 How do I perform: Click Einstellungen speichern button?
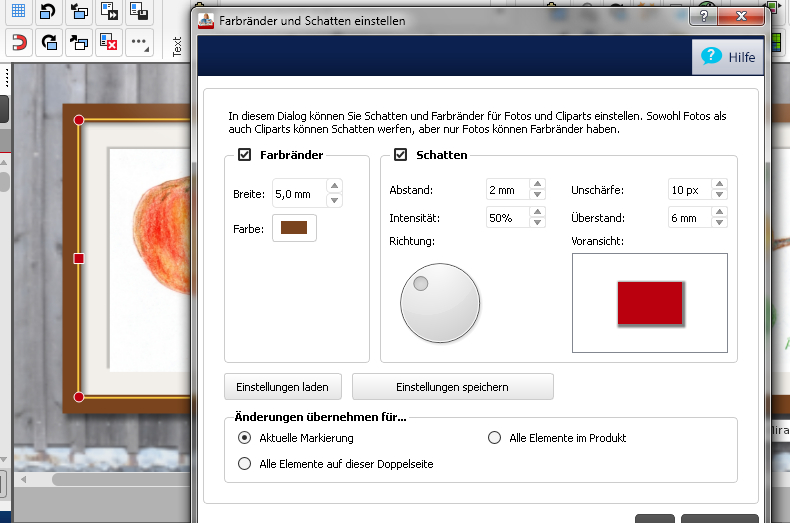point(452,387)
